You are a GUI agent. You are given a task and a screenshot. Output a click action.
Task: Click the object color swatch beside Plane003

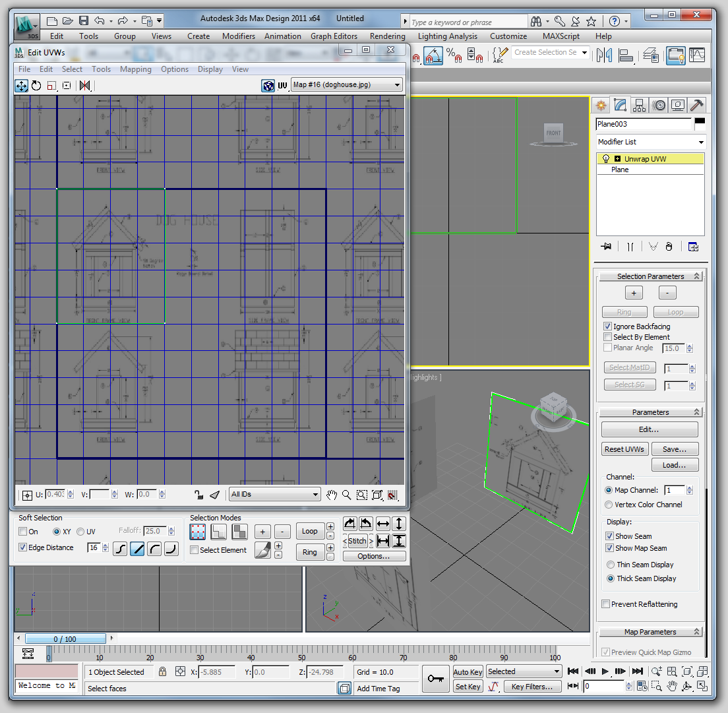coord(699,123)
